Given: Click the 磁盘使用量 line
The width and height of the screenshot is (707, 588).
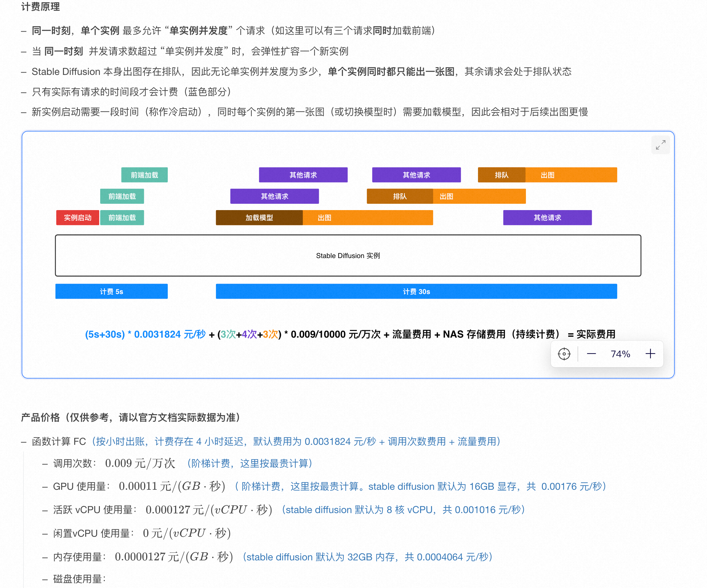Looking at the screenshot, I should [x=80, y=579].
